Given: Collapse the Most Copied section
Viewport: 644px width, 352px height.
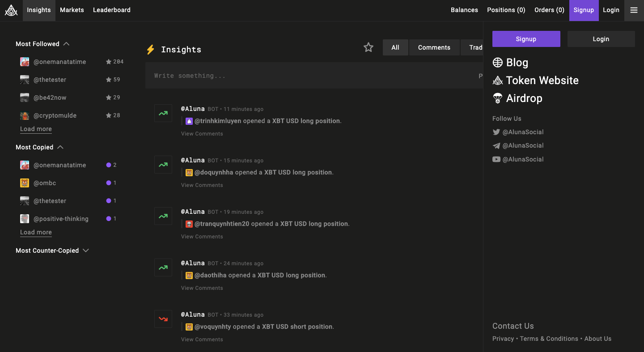Looking at the screenshot, I should pos(40,147).
